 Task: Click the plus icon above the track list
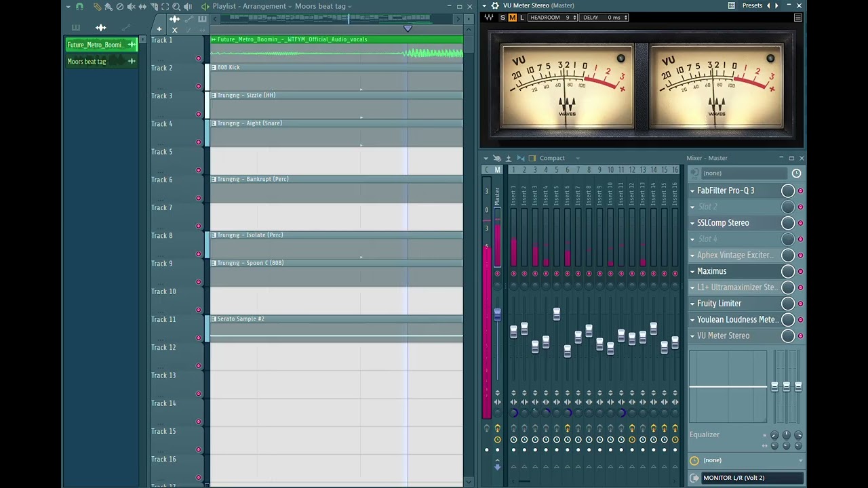159,29
